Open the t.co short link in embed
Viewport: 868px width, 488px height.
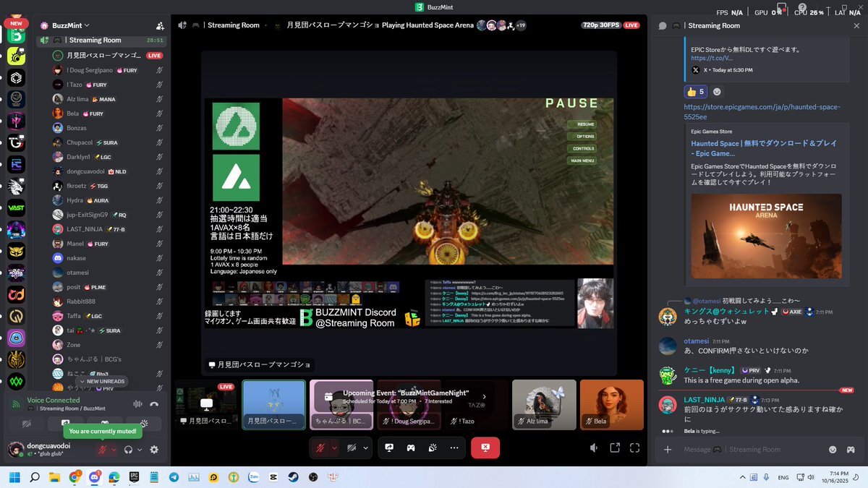(x=712, y=58)
